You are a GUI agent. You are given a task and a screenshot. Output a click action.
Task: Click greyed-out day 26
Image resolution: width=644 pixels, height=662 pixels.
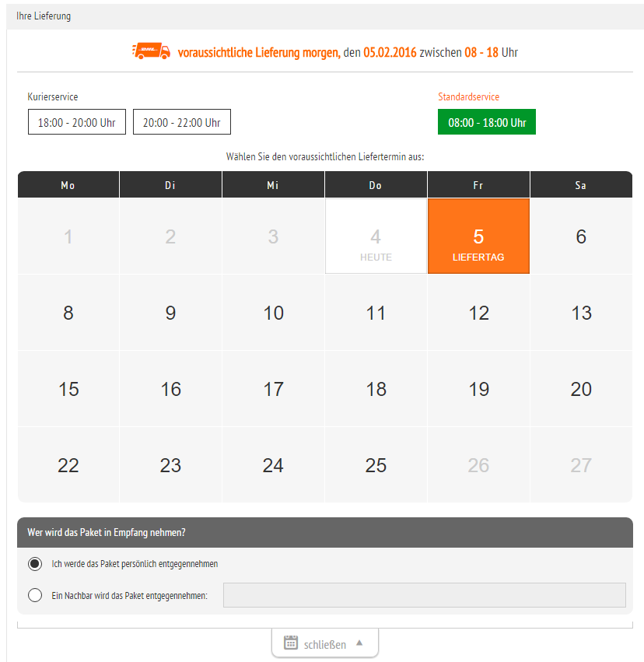478,465
